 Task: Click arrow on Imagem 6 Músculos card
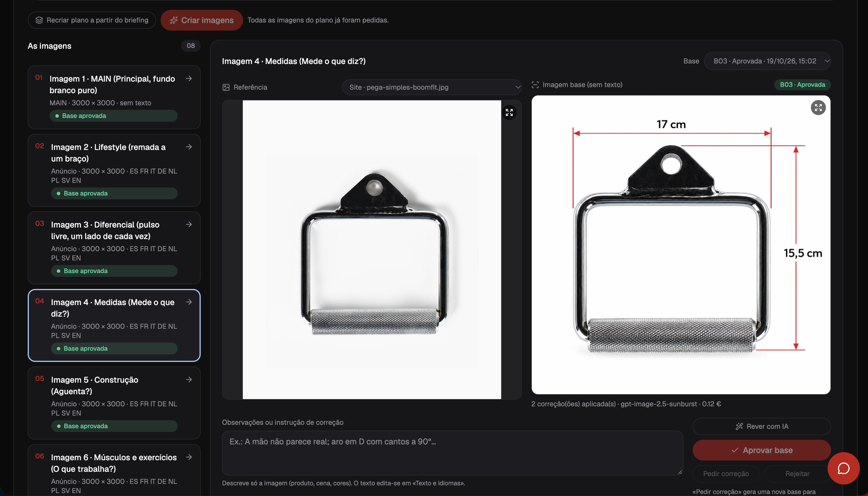click(x=189, y=457)
